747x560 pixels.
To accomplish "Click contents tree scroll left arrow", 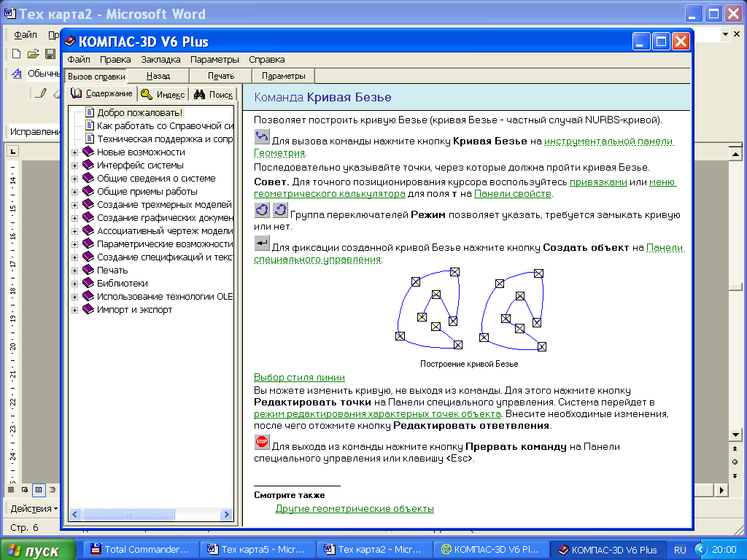I will 75,514.
